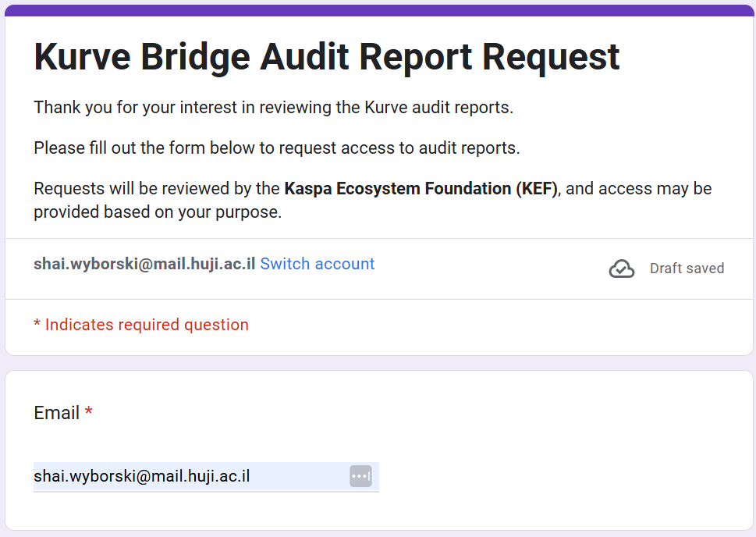This screenshot has height=537, width=756.
Task: Click "Requests will be reviewed by the" text
Action: click(156, 189)
